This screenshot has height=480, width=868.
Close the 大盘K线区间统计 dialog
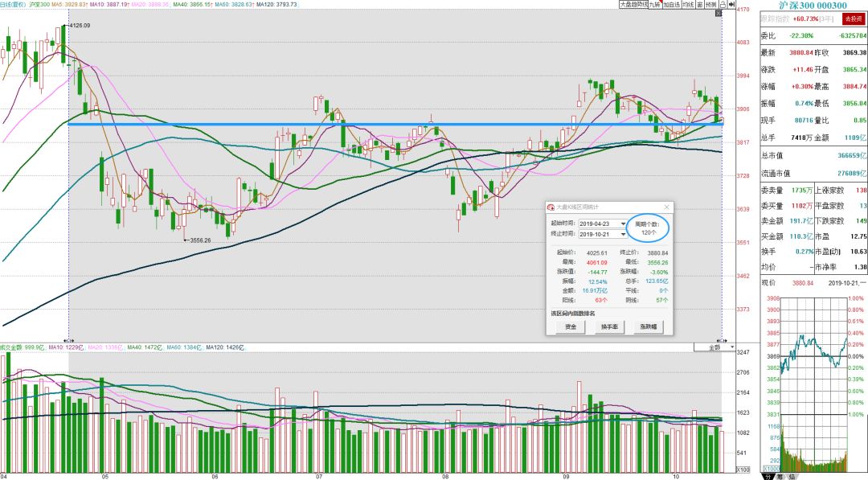pyautogui.click(x=666, y=207)
